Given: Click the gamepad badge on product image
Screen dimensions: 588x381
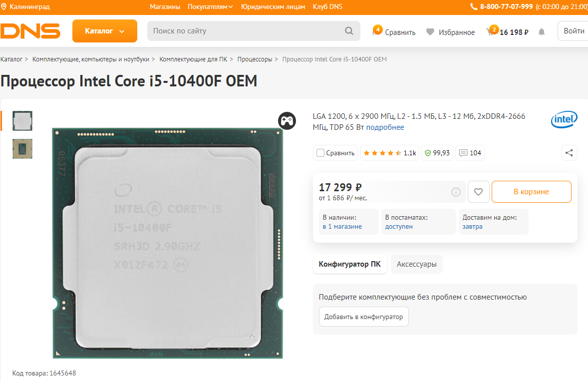Looking at the screenshot, I should coord(287,121).
